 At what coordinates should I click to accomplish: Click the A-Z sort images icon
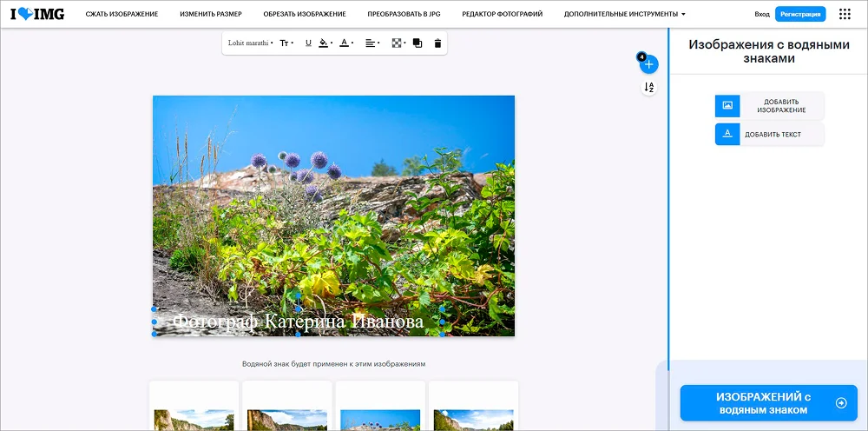(x=648, y=88)
